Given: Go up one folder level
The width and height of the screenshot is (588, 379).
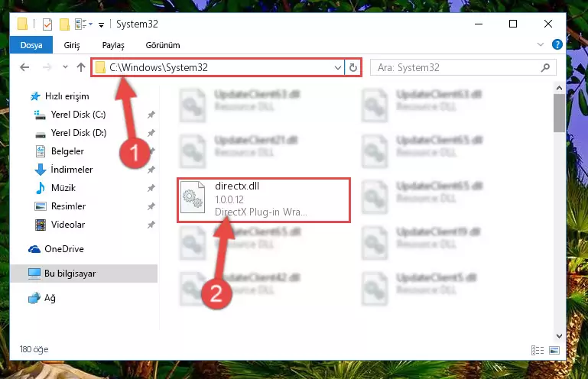Looking at the screenshot, I should [81, 67].
